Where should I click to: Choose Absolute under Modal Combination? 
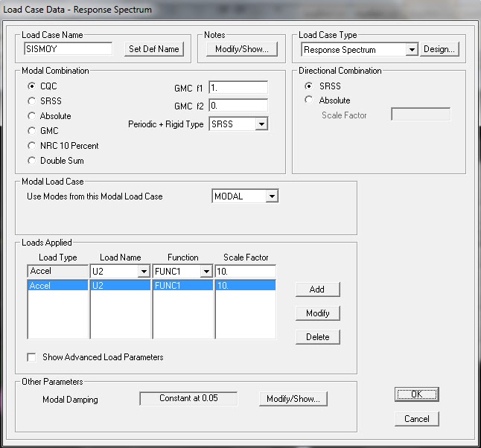(x=31, y=116)
